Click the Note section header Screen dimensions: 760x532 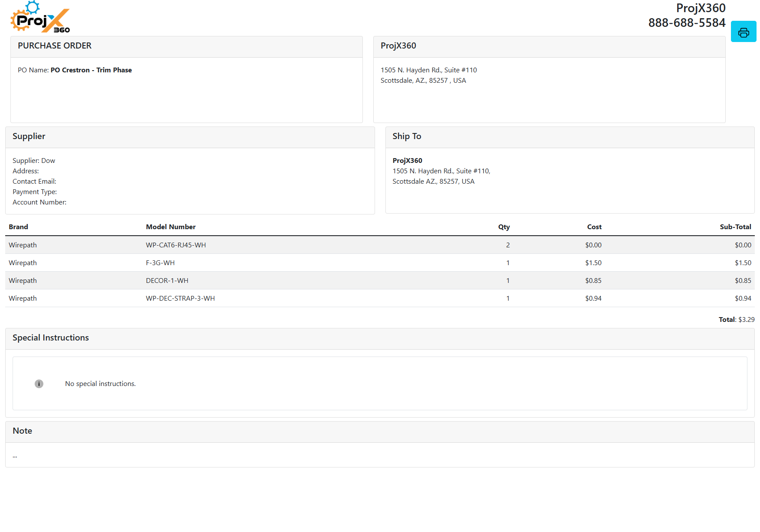380,431
